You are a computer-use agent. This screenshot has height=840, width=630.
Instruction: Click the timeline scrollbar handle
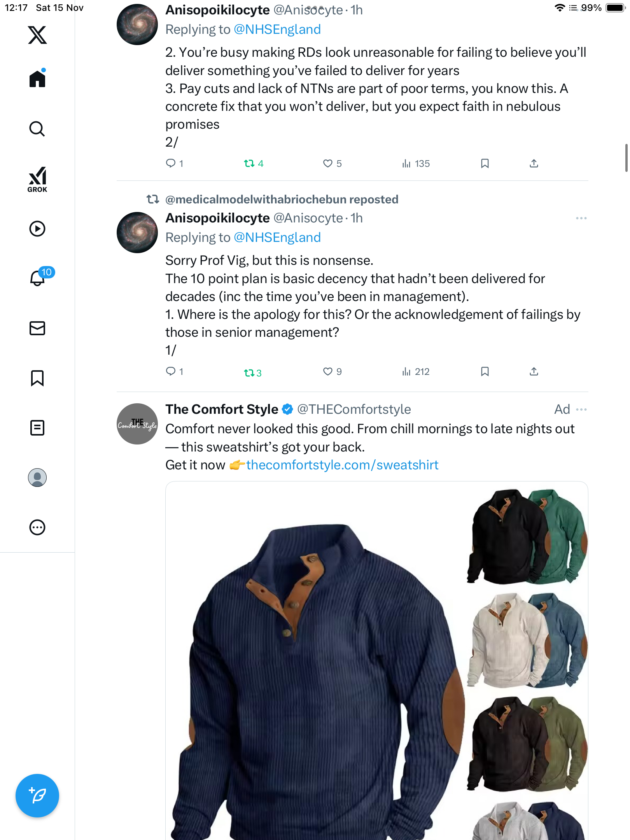[626, 157]
